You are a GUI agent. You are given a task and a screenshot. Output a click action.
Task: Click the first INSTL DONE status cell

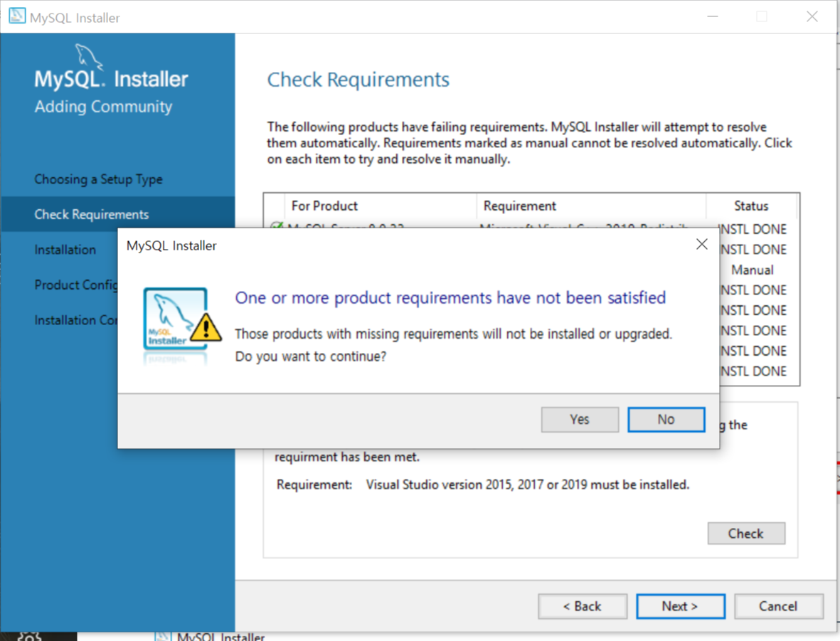click(754, 229)
